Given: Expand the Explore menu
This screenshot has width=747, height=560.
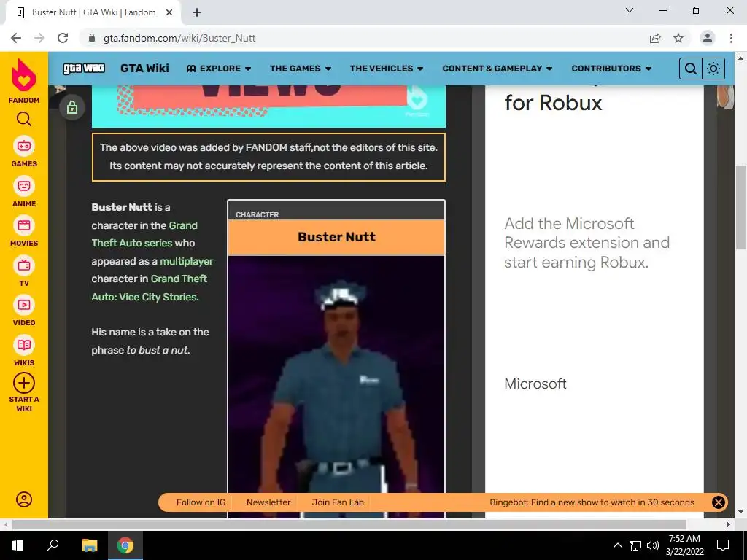Looking at the screenshot, I should click(x=219, y=69).
